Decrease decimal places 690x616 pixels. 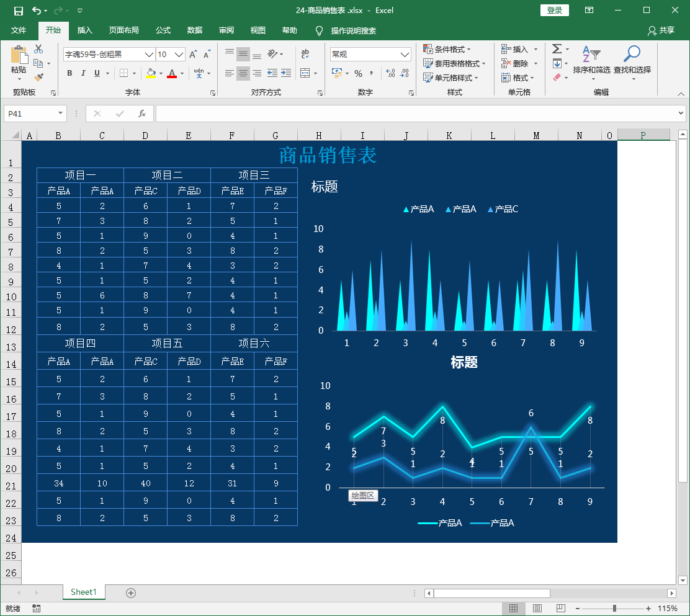click(405, 73)
